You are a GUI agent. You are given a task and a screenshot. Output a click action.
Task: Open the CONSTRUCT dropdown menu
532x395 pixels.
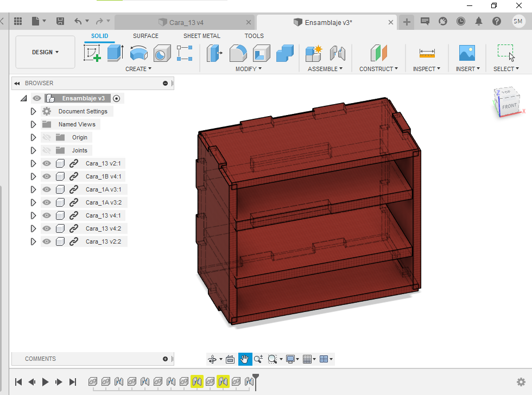point(379,69)
